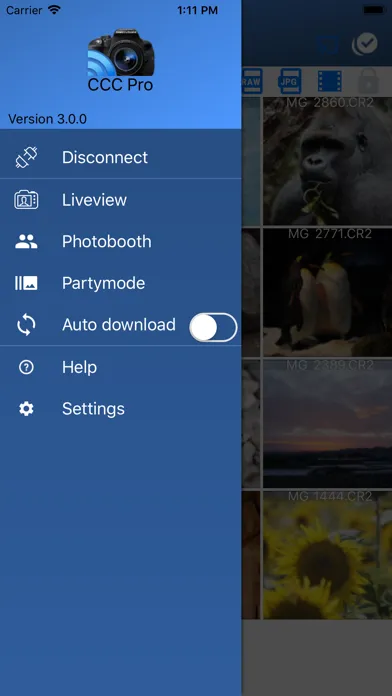Select the Photobooth people icon
This screenshot has width=392, height=696.
26,241
